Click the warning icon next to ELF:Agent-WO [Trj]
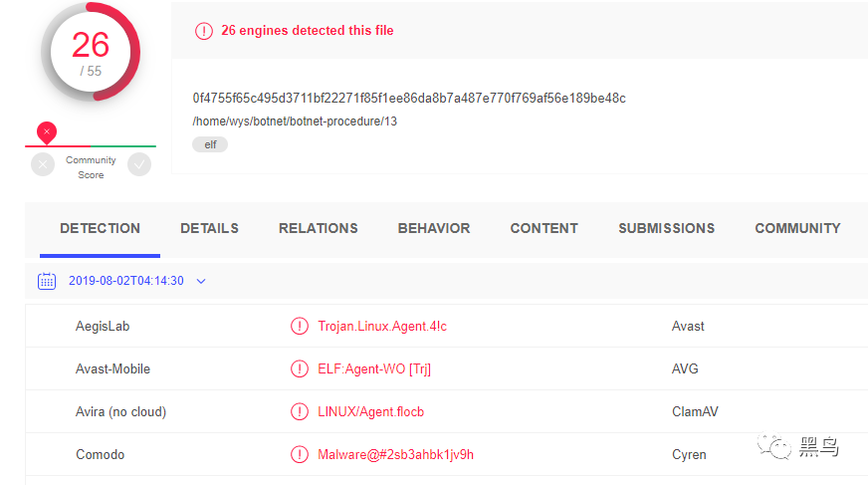The image size is (868, 485). [299, 368]
